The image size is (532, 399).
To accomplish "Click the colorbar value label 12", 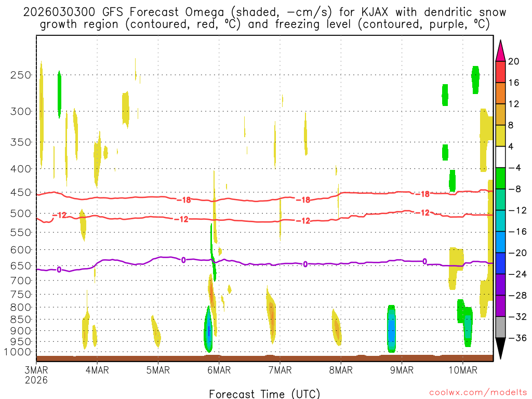I will pyautogui.click(x=514, y=104).
